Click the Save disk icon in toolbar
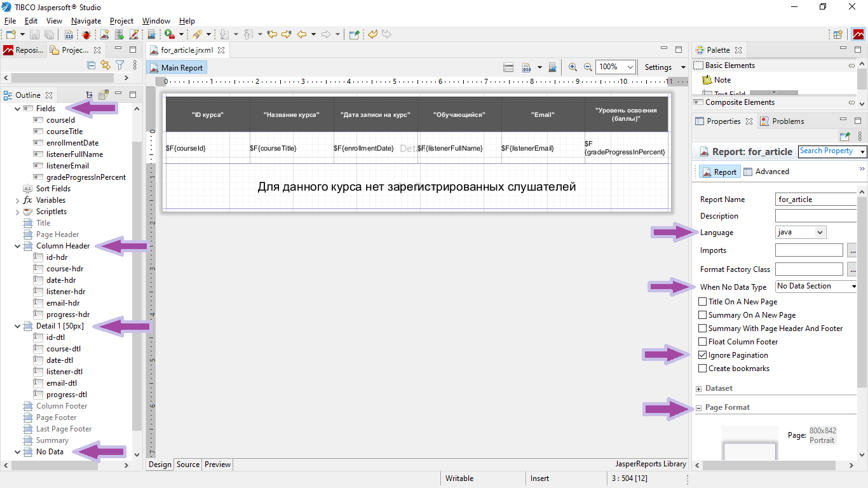The height and width of the screenshot is (488, 868). point(34,34)
